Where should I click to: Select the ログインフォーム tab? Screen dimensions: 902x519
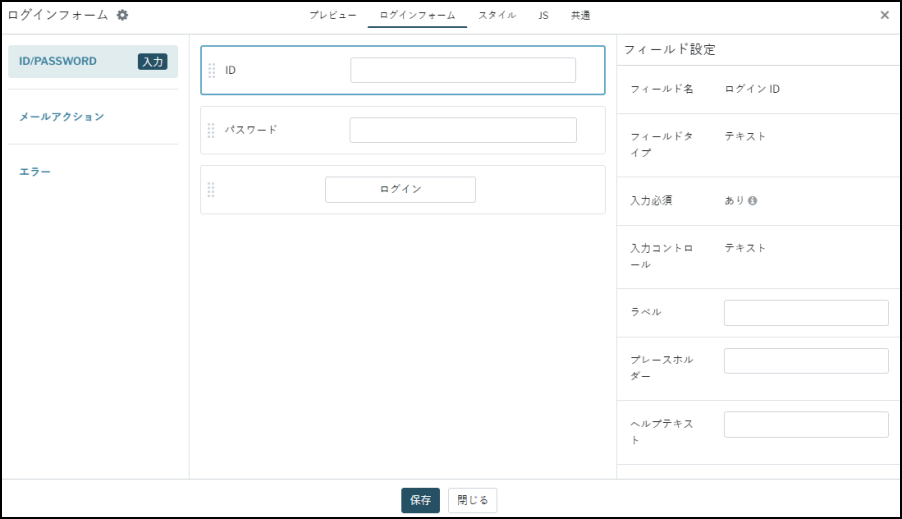(417, 16)
